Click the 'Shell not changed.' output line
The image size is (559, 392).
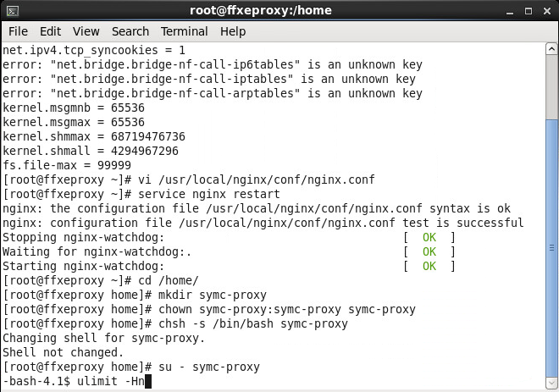pos(64,352)
